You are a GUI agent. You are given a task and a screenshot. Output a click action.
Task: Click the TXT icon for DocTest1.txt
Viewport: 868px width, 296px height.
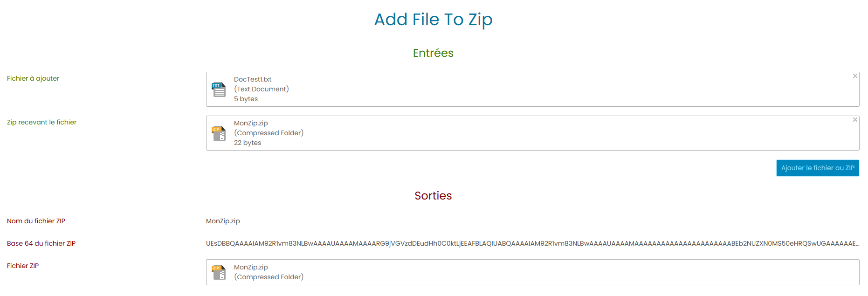(x=219, y=89)
